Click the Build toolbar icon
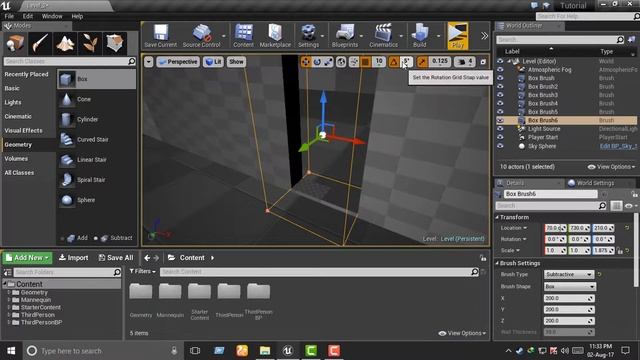640x360 pixels. 419,36
